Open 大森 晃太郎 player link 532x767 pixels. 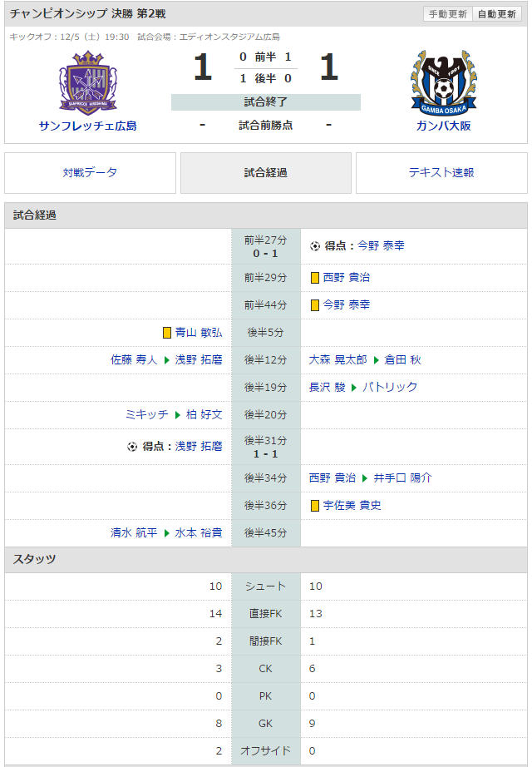pos(337,359)
